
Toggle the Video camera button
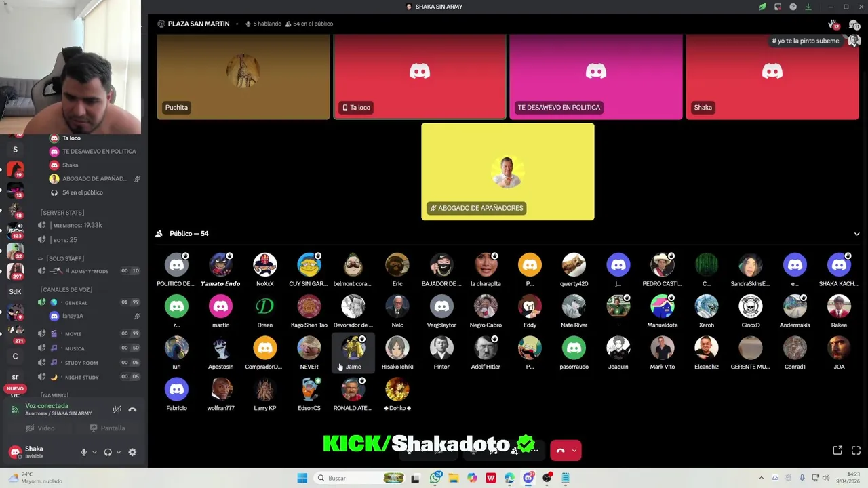pyautogui.click(x=40, y=428)
